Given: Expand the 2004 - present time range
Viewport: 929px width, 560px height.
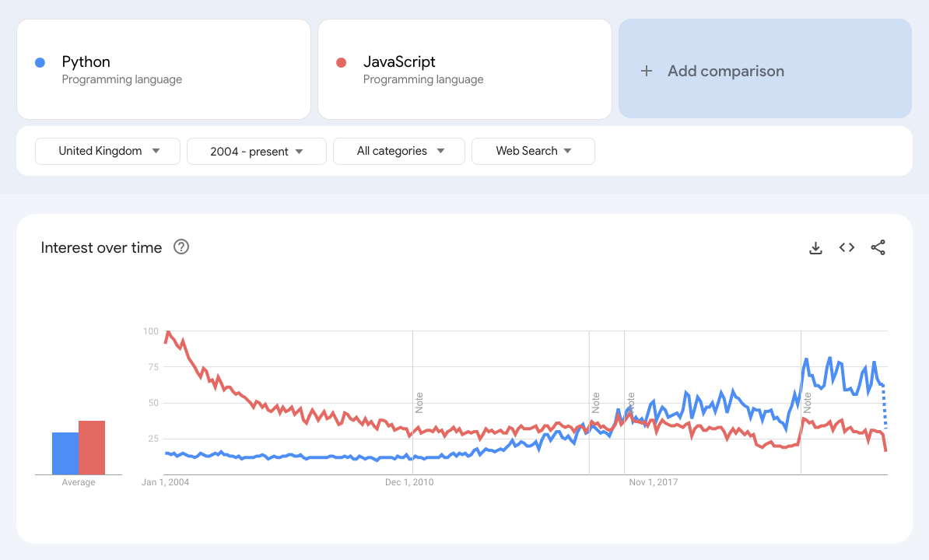Looking at the screenshot, I should [256, 152].
